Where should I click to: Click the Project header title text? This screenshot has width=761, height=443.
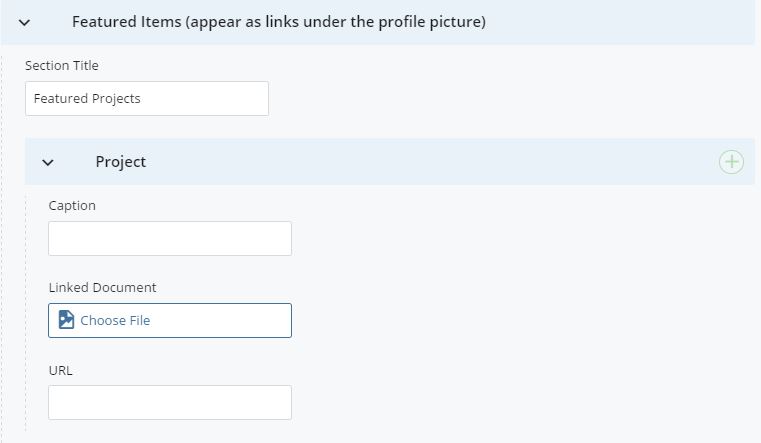coord(120,162)
